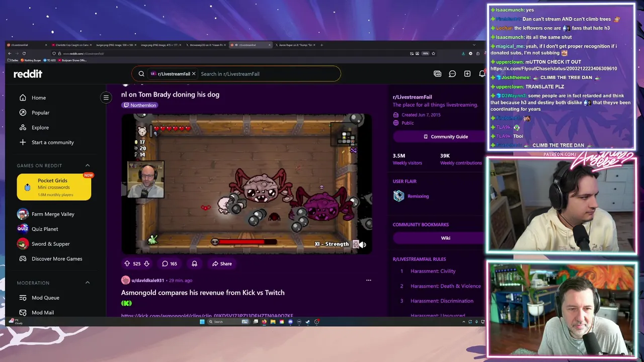This screenshot has width=644, height=362.
Task: Switch to burger.png browser tab
Action: [115, 45]
